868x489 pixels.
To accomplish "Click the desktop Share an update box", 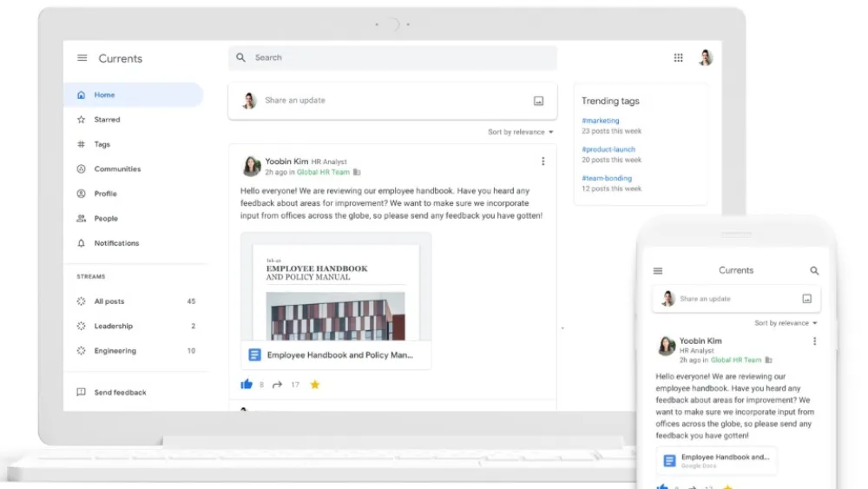I will coord(392,101).
